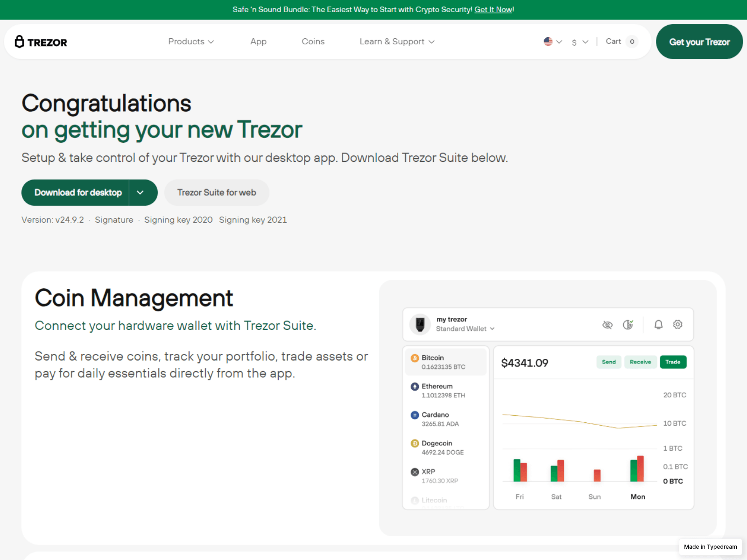Click the Dogecoin coin icon
The width and height of the screenshot is (747, 560).
415,443
